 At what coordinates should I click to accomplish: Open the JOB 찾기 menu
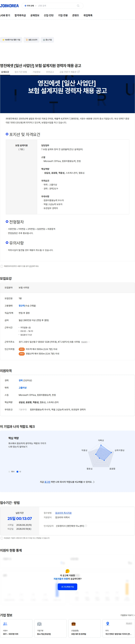5,15
